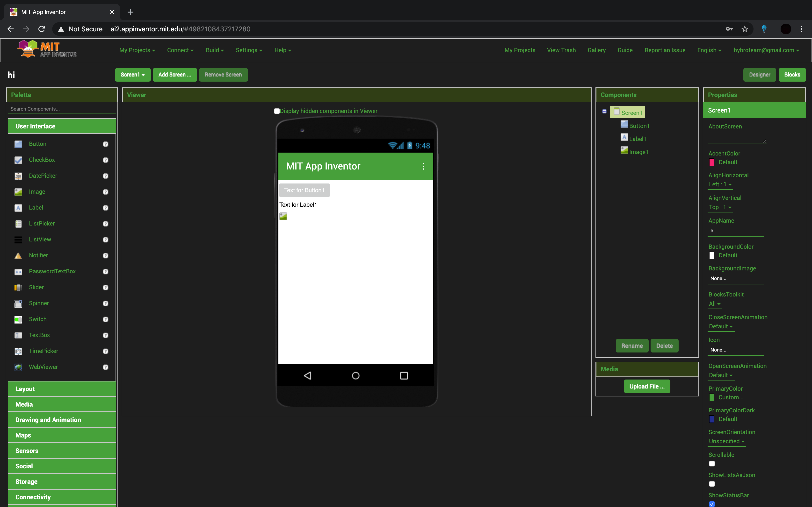Expand the Build menu
This screenshot has width=812, height=507.
click(x=214, y=50)
